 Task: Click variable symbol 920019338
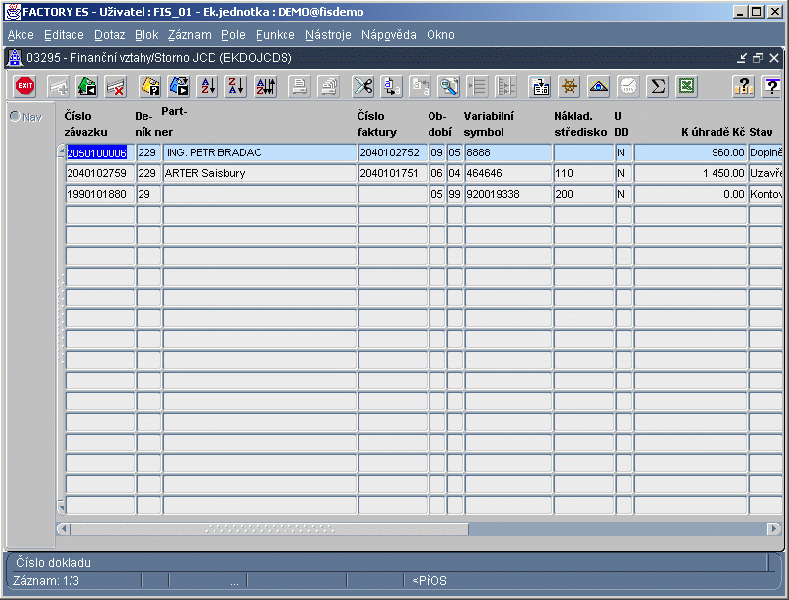coord(508,194)
